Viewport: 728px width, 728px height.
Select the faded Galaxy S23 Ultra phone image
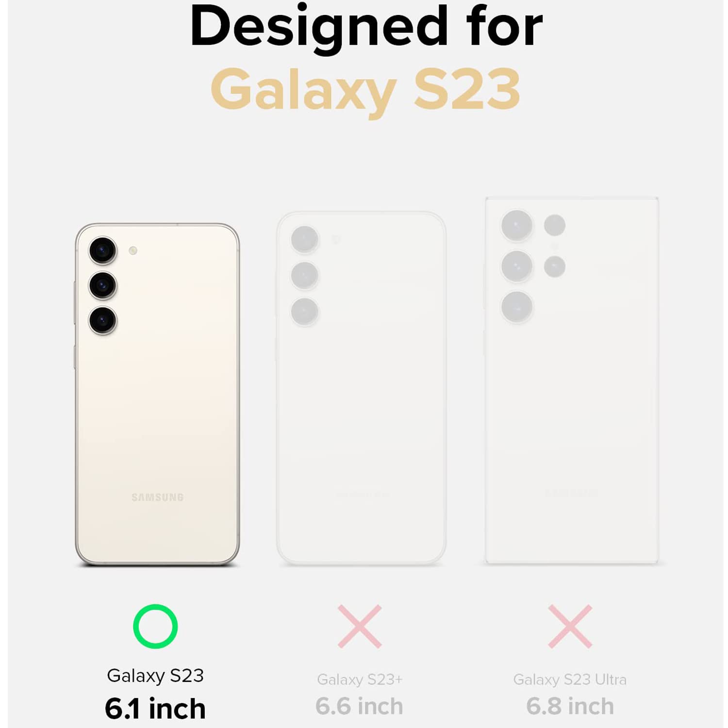[x=572, y=381]
